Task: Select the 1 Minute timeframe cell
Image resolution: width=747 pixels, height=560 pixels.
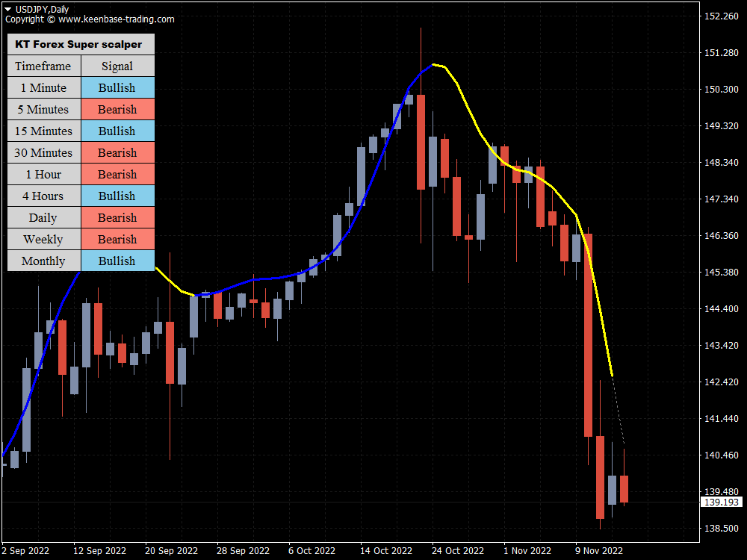Action: pyautogui.click(x=44, y=87)
